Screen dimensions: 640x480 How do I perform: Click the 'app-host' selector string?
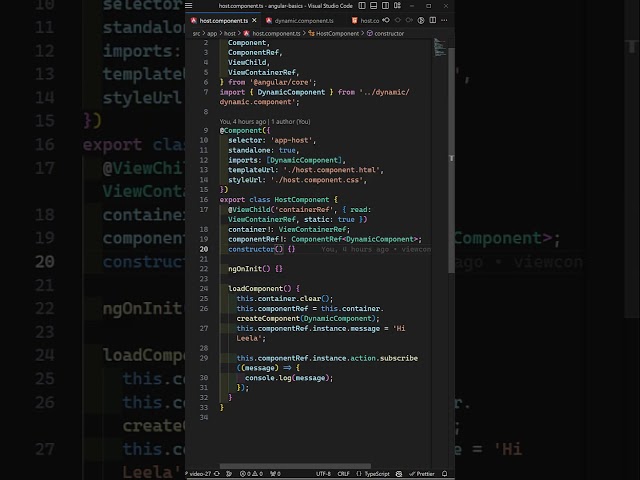[x=291, y=140]
